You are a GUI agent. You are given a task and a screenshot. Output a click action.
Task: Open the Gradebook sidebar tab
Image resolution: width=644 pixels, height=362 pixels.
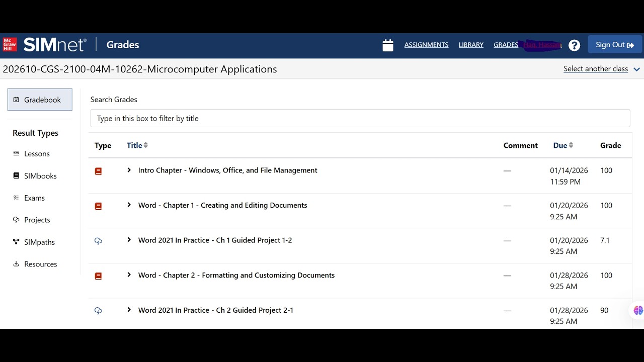40,100
